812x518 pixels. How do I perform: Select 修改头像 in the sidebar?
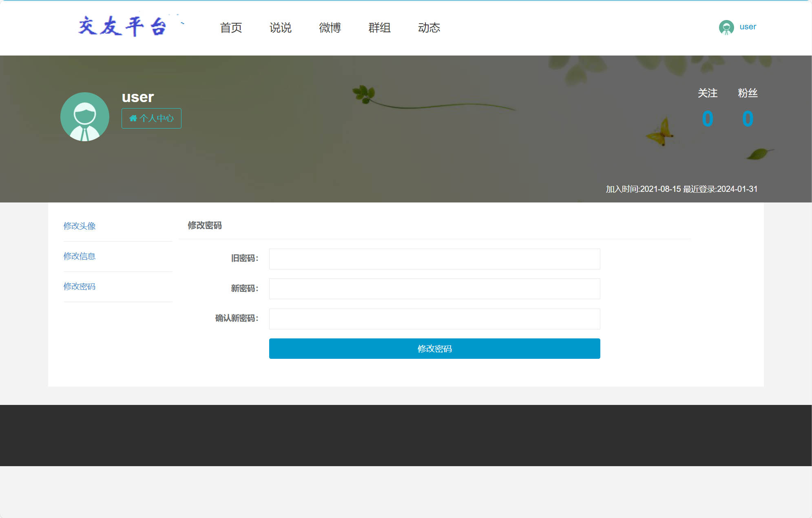tap(79, 226)
